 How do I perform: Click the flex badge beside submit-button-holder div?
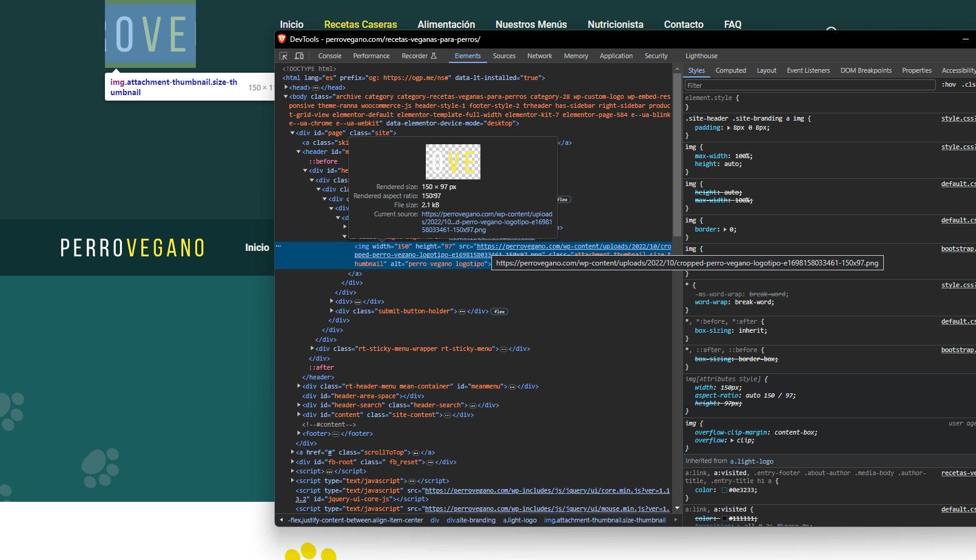[499, 312]
